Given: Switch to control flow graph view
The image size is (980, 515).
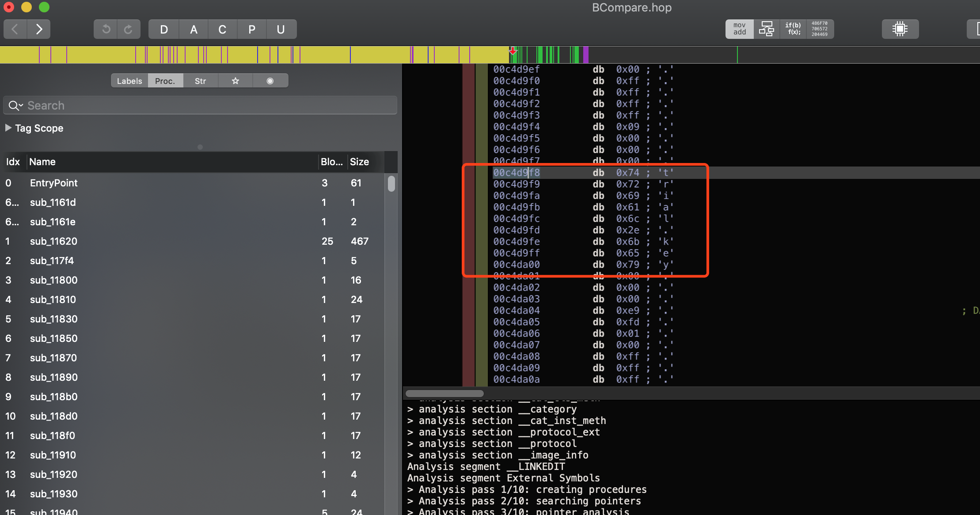Looking at the screenshot, I should 766,29.
